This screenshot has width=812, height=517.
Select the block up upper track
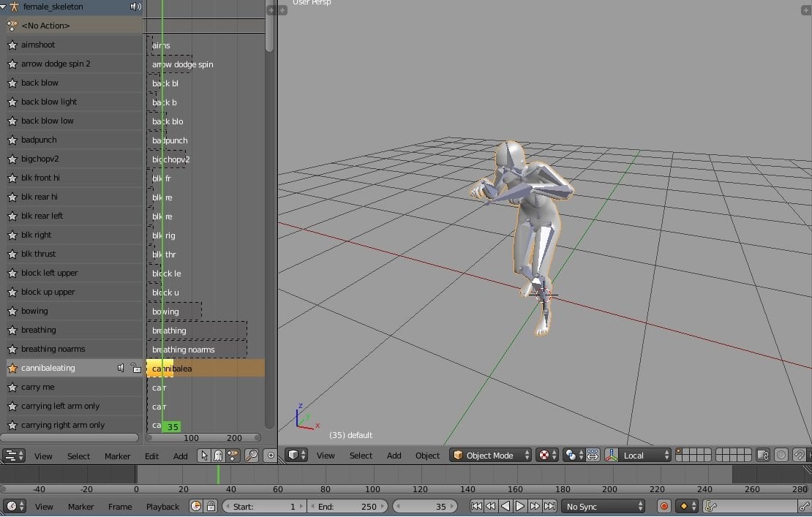pos(74,292)
